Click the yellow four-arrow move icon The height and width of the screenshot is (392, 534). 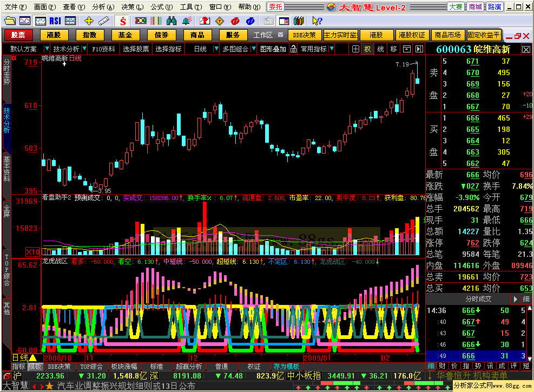pos(89,21)
